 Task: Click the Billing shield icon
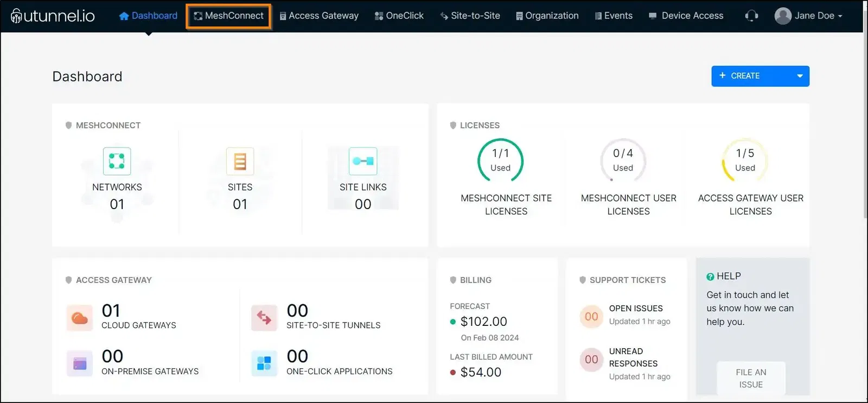(453, 280)
